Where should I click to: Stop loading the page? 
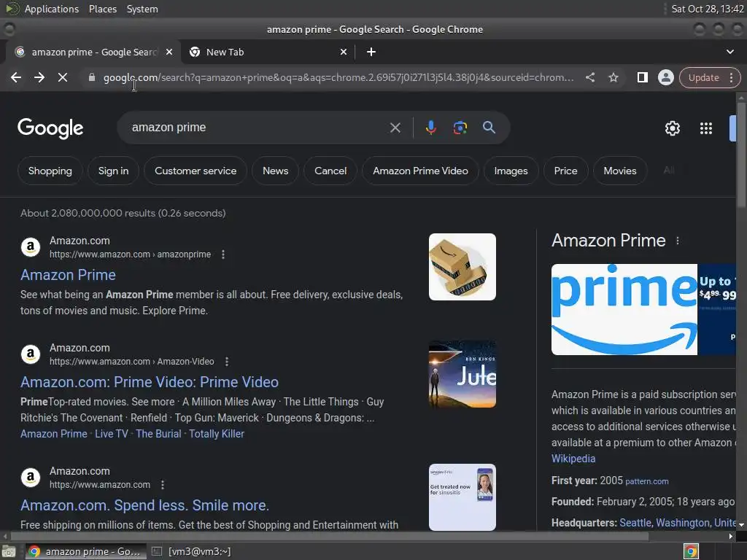tap(63, 77)
